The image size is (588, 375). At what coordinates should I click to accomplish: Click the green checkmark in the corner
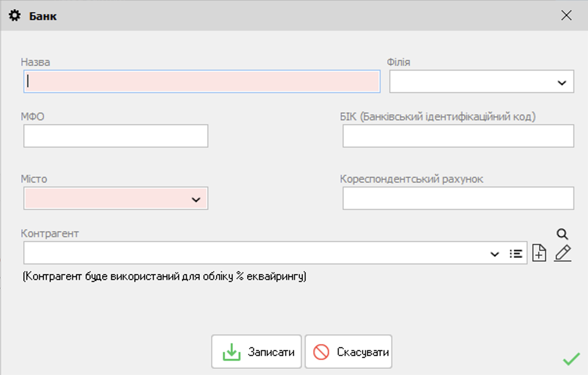pyautogui.click(x=571, y=359)
